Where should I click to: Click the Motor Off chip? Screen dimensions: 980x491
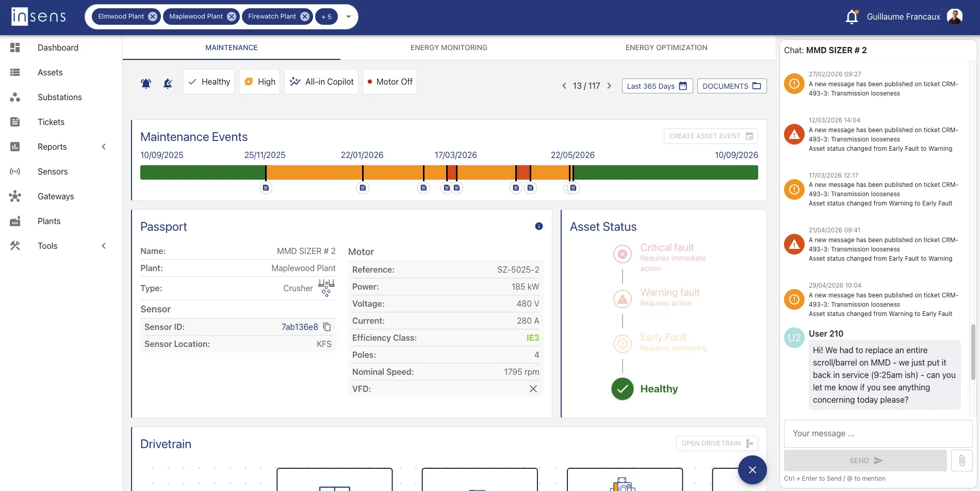390,82
